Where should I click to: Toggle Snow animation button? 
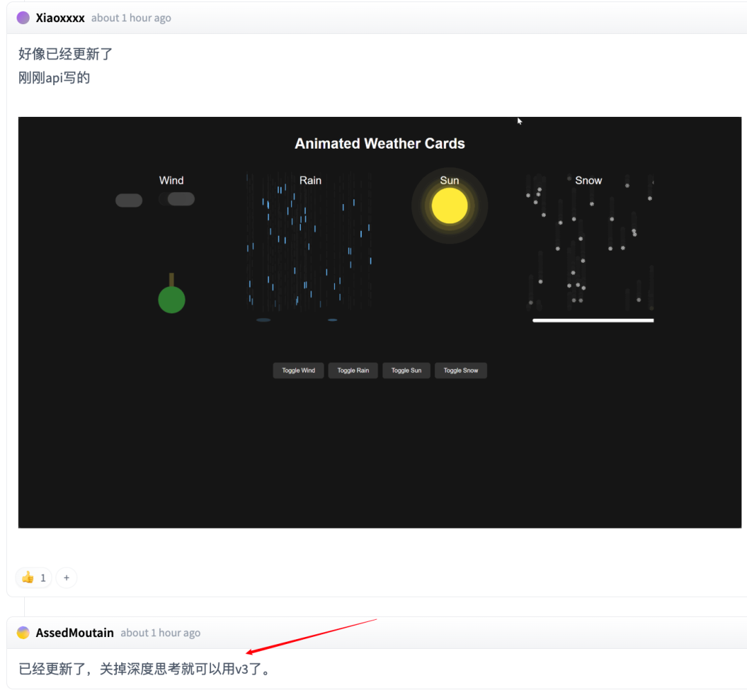(461, 370)
